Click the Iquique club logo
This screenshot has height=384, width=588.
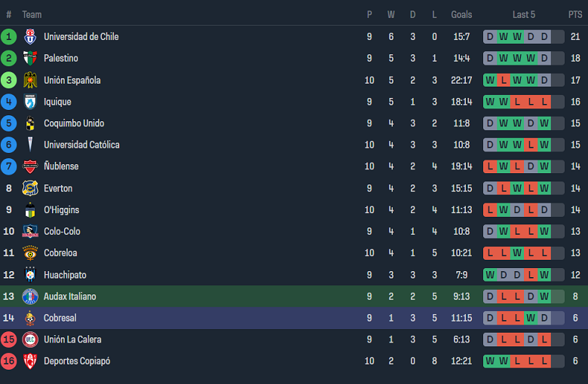[x=30, y=102]
